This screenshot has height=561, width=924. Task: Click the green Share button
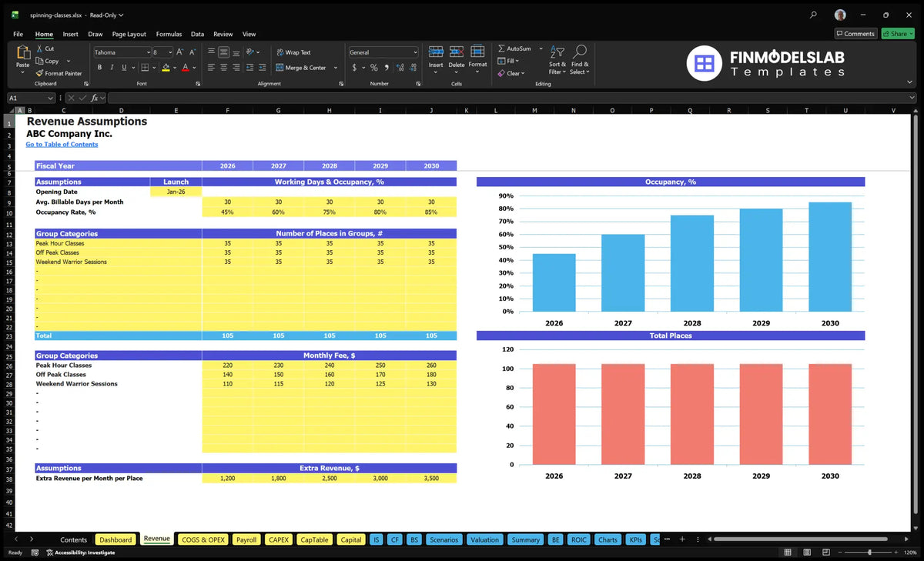[x=897, y=34]
